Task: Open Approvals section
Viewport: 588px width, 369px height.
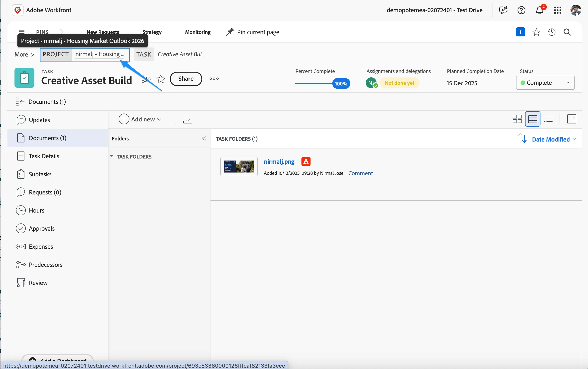Action: point(57,229)
